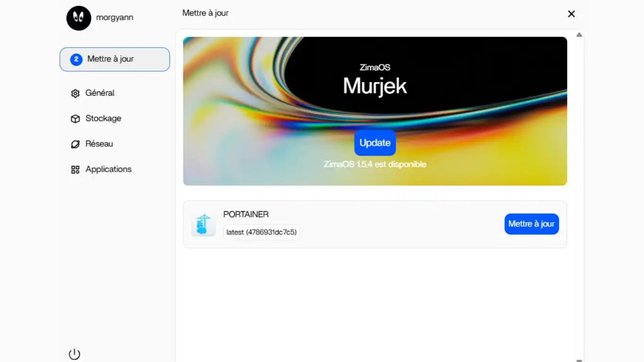Screen dimensions: 644x362
Task: Click the morgyann profile avatar
Action: point(79,18)
